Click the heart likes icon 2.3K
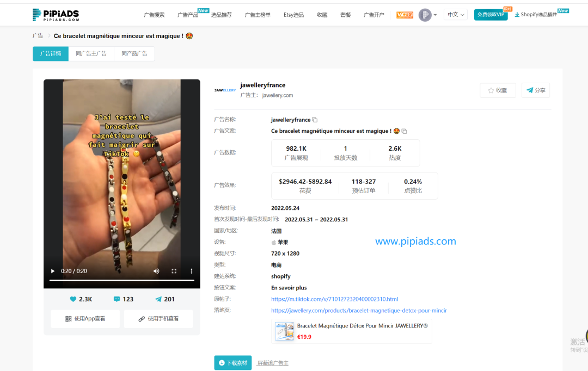The image size is (588, 371). (x=73, y=299)
